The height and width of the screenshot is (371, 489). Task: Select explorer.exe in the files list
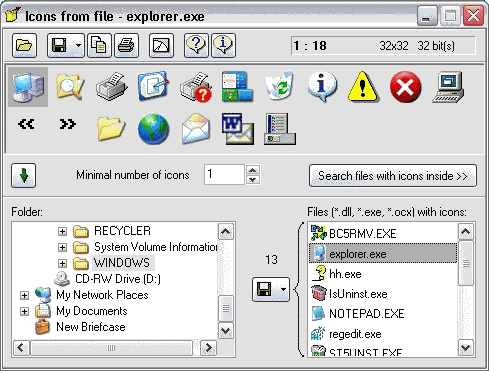383,254
